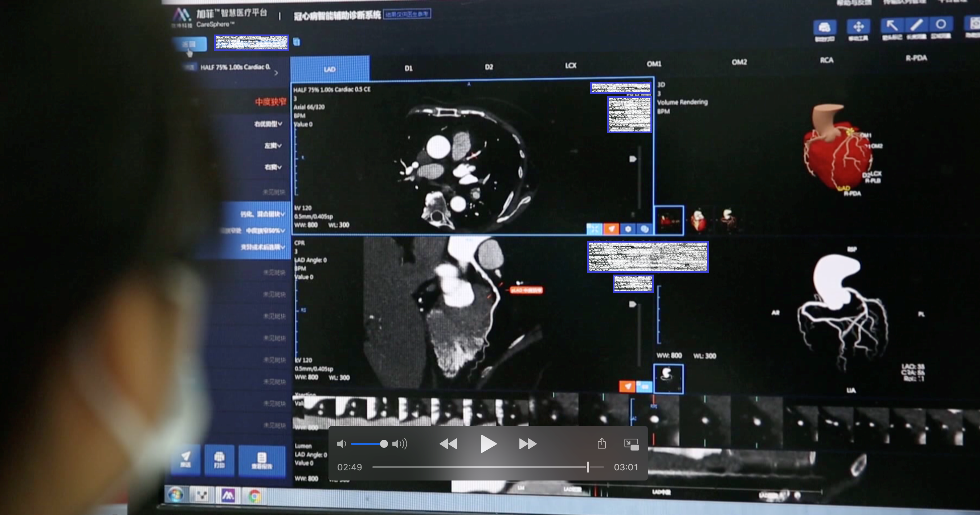Play the video
This screenshot has height=515, width=980.
coord(488,444)
